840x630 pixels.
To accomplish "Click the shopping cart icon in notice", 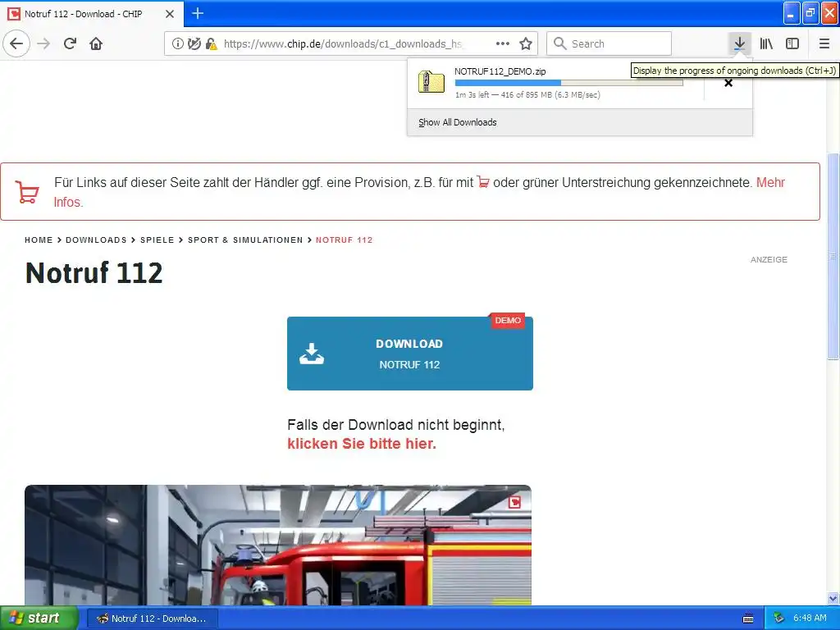I will 27,192.
